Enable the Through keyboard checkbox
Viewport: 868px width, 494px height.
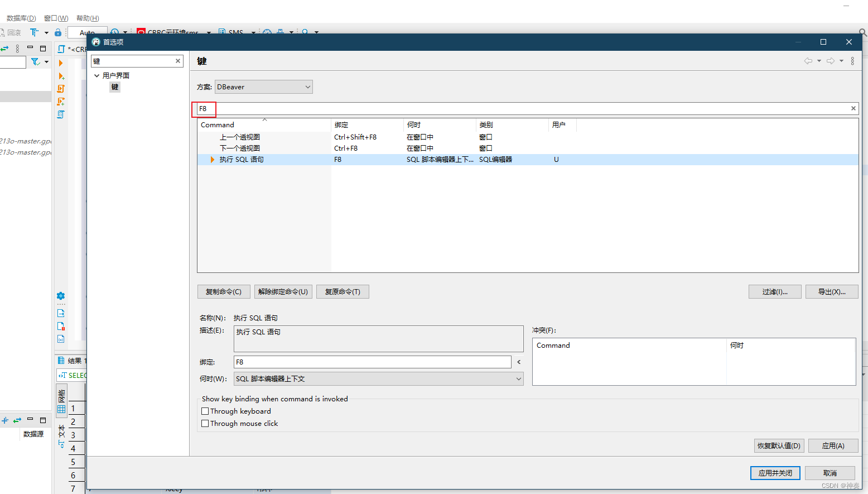coord(205,411)
